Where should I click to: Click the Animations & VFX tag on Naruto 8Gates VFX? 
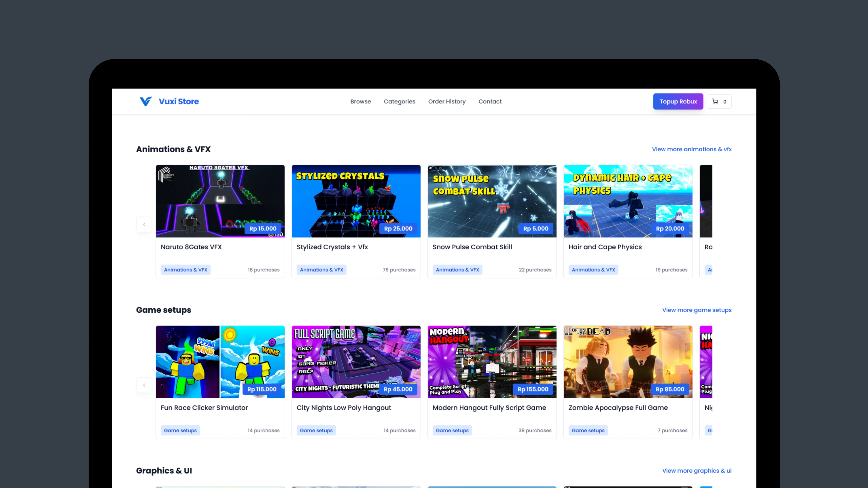pos(186,270)
